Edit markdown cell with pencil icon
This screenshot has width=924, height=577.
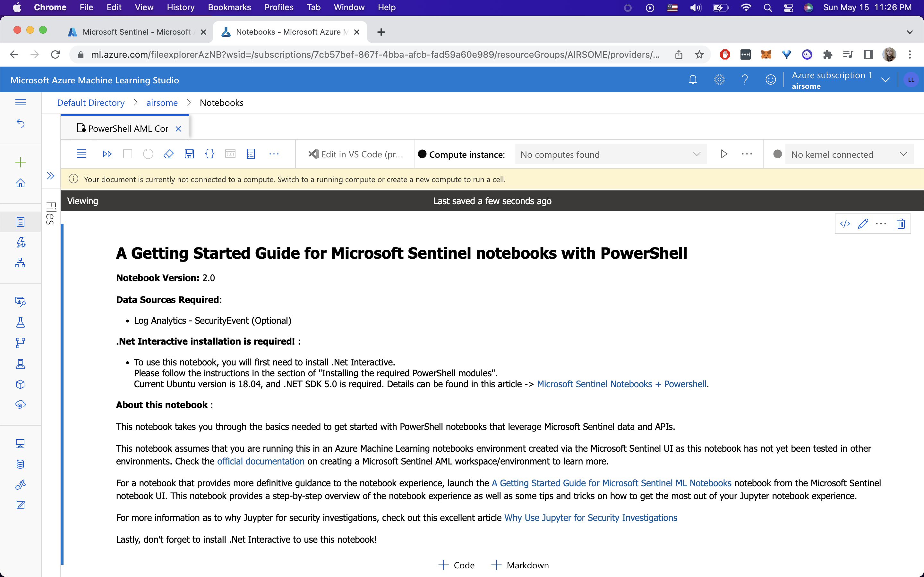[x=863, y=224]
